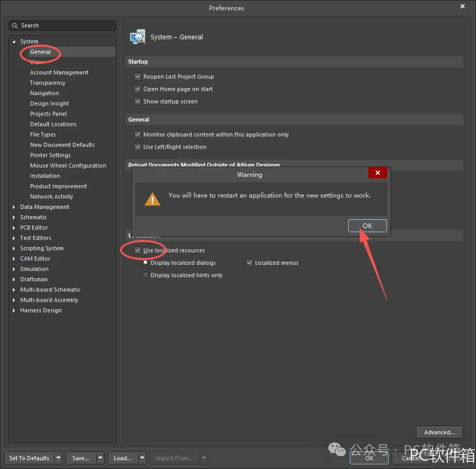Image resolution: width=476 pixels, height=469 pixels.
Task: Collapse the System tree node
Action: pyautogui.click(x=13, y=41)
